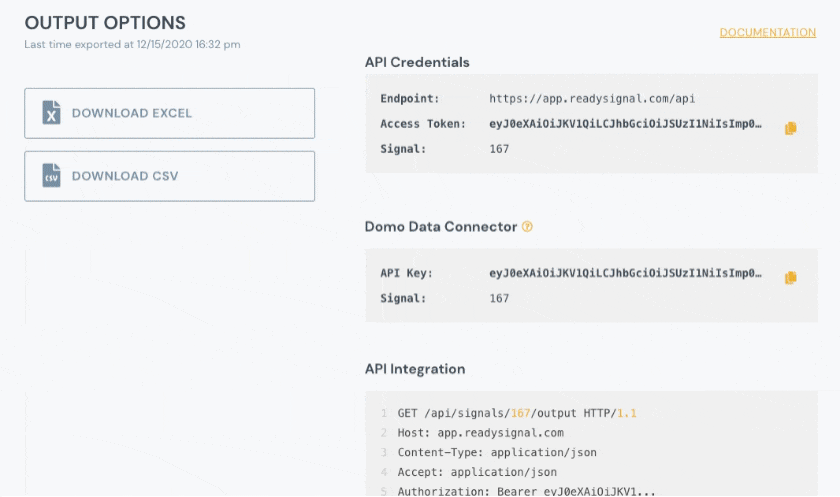Click the Excel file icon
Image resolution: width=840 pixels, height=497 pixels.
(51, 113)
